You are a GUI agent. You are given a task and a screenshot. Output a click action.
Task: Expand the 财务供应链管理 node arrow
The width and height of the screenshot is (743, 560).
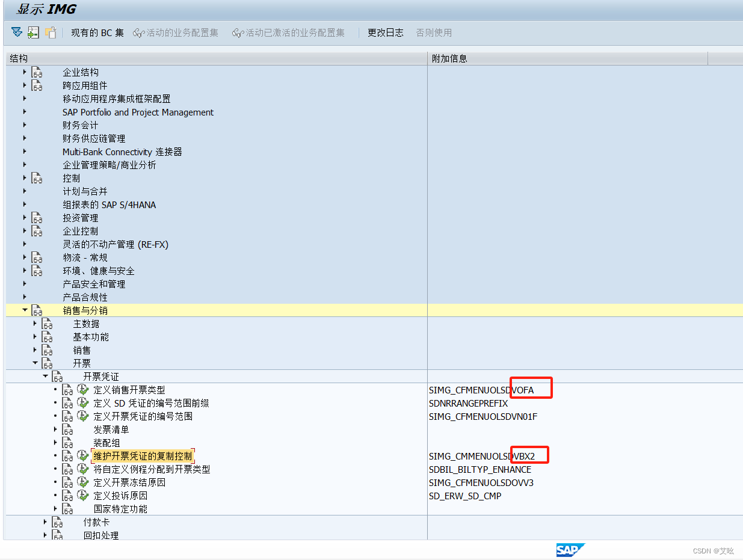pos(25,138)
